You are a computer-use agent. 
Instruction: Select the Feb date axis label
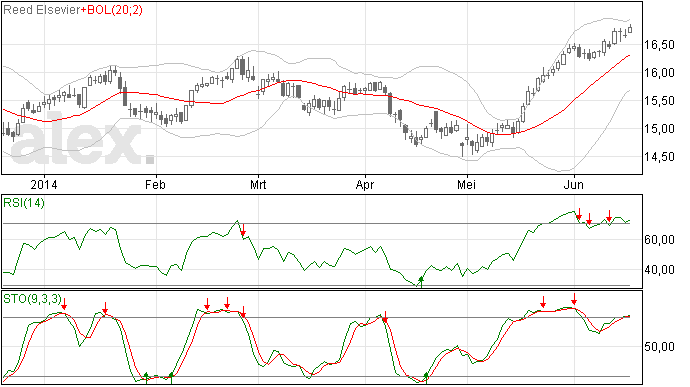coord(155,184)
